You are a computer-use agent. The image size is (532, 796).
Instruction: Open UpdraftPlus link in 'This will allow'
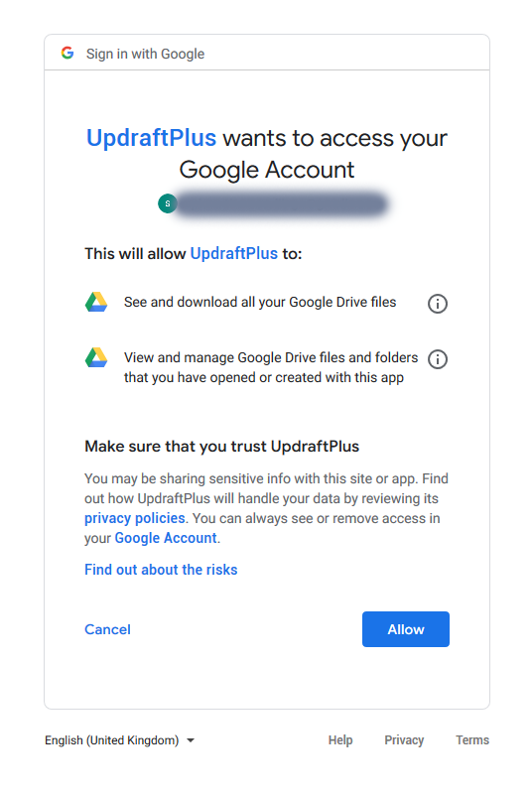pyautogui.click(x=234, y=253)
